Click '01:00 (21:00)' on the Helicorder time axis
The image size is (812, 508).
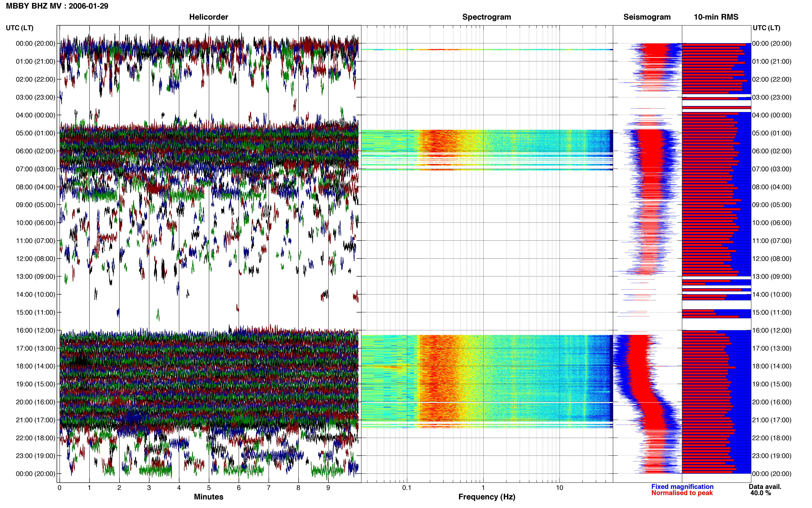coord(36,61)
